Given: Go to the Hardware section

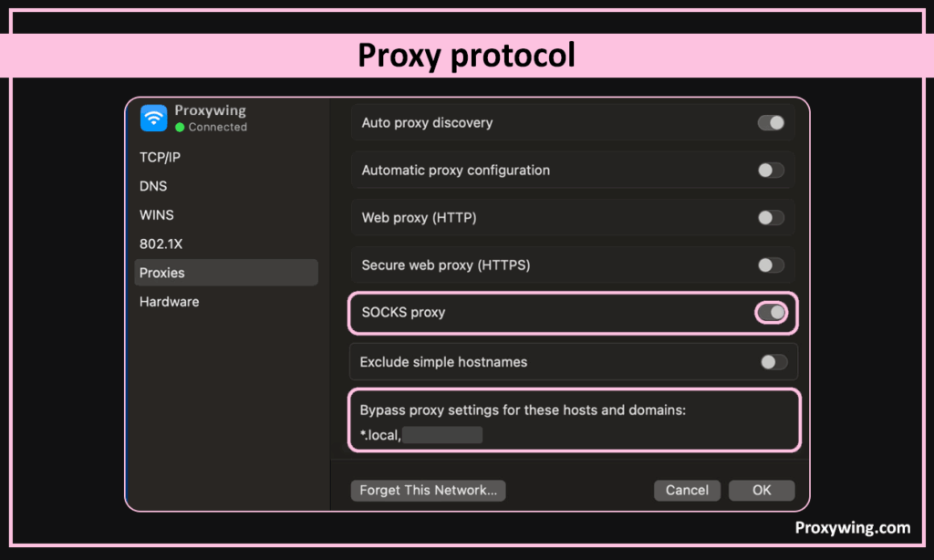Looking at the screenshot, I should tap(169, 302).
